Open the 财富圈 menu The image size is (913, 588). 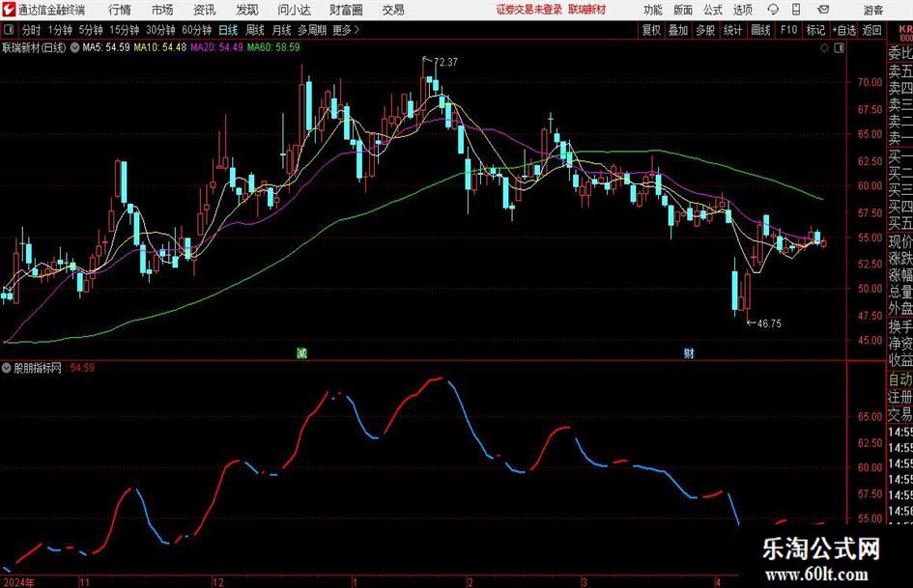coord(346,10)
